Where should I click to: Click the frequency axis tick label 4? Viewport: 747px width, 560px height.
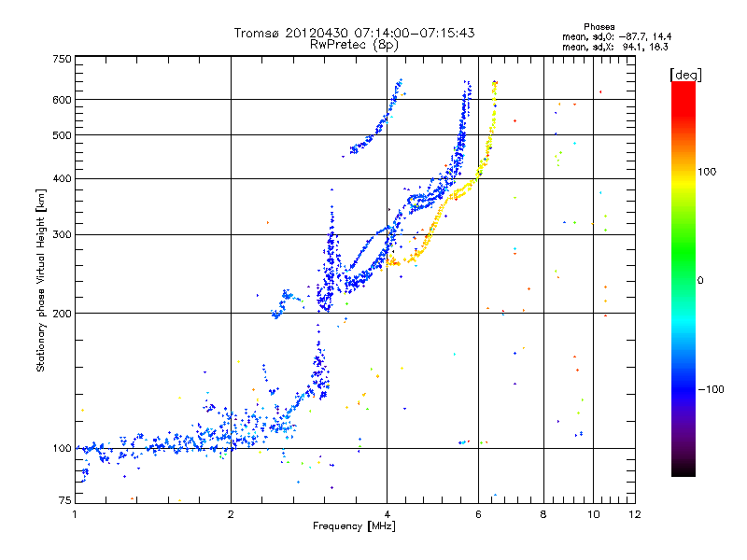(387, 514)
